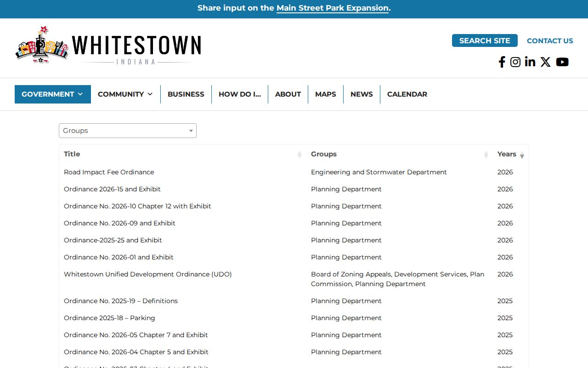Screen dimensions: 588x368
Task: Open the Instagram social icon
Action: 515,62
